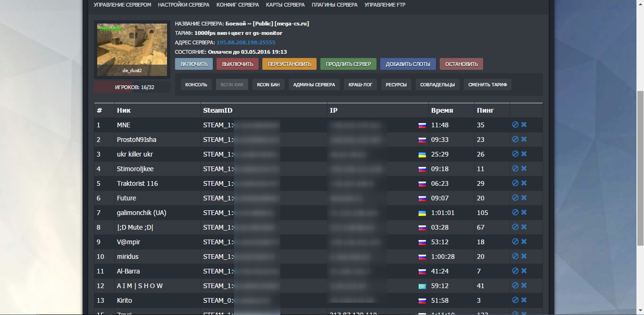Switch to КОНФИГ СЕРВЕРА tab
This screenshot has height=315, width=644.
(x=238, y=5)
